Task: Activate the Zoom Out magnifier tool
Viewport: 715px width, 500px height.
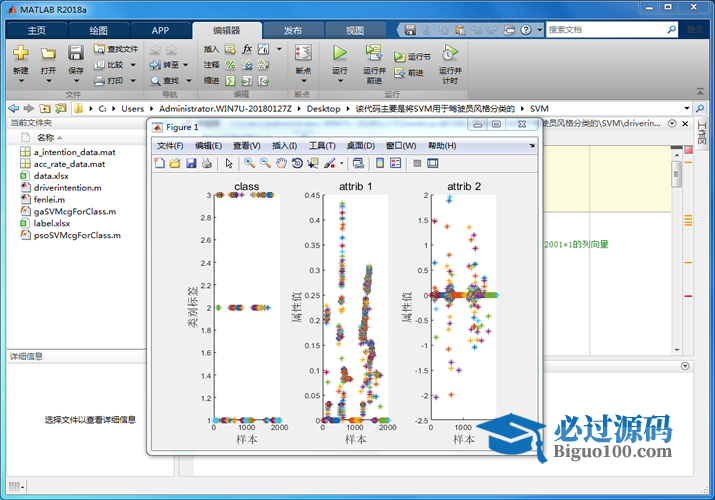Action: tap(265, 163)
